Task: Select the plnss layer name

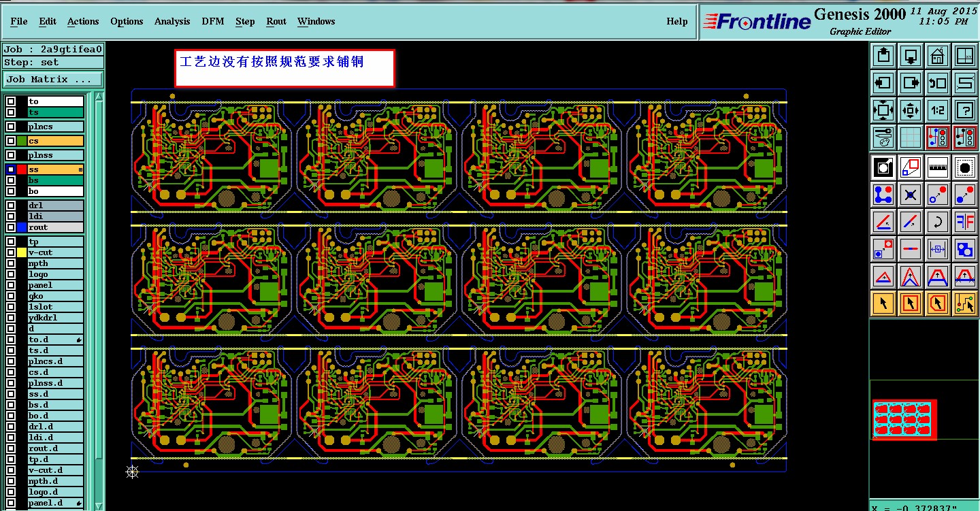Action: tap(56, 155)
